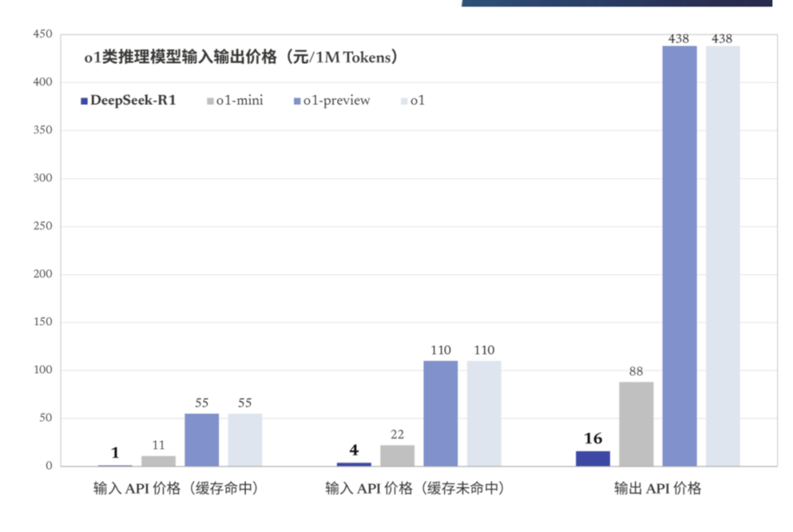Viewport: 793px width, 532px height.
Task: Click the darker blue o1-preview bar labeled 110
Action: tap(440, 413)
